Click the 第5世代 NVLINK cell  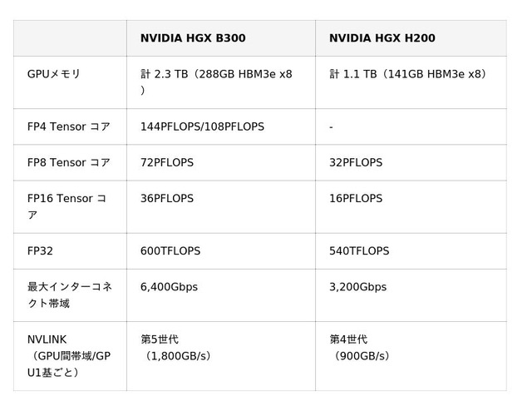coord(175,348)
